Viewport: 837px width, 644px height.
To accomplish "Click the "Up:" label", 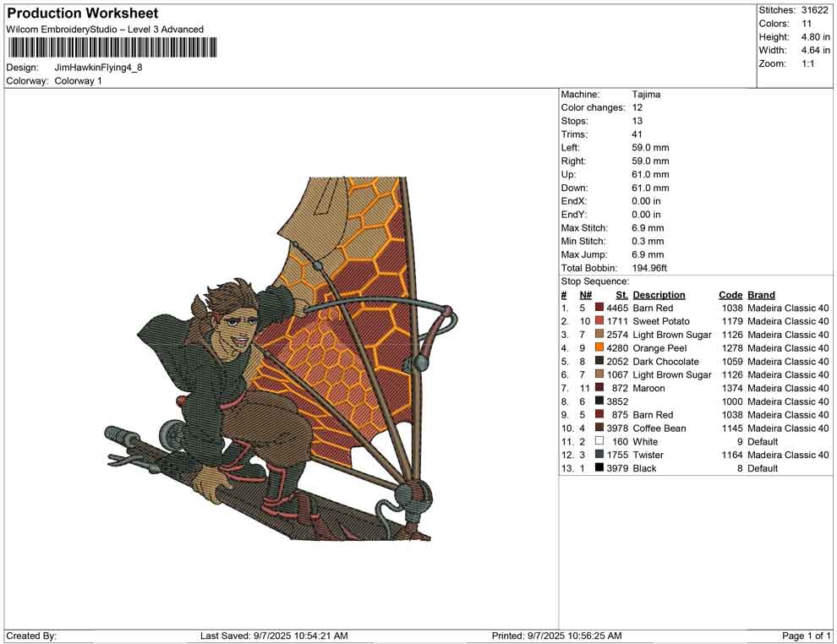I will [x=568, y=174].
